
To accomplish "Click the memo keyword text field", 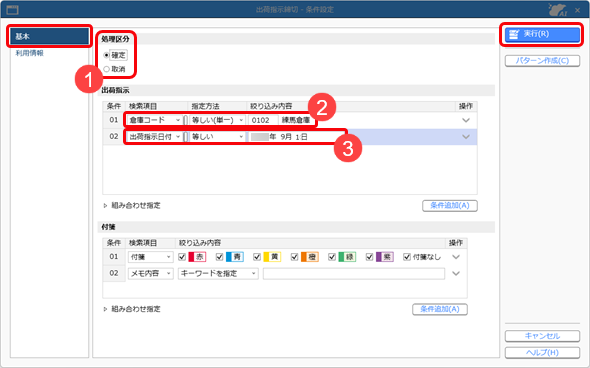I will tap(354, 274).
